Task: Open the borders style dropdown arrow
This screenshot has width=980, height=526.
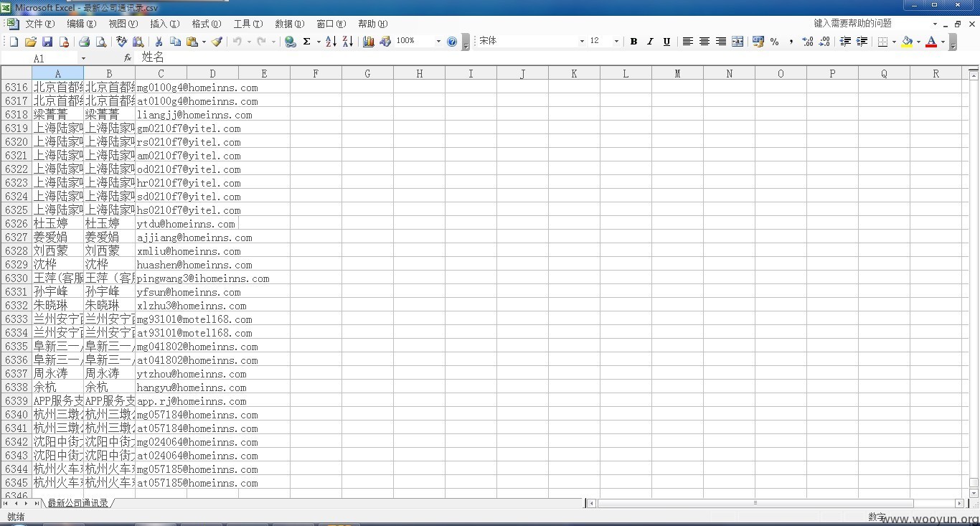Action: pyautogui.click(x=894, y=42)
